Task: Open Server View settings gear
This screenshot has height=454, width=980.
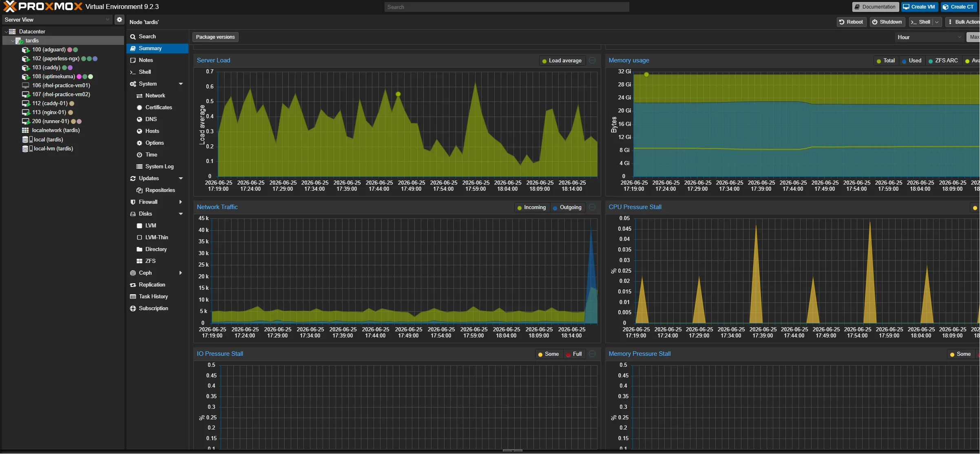Action: point(119,20)
